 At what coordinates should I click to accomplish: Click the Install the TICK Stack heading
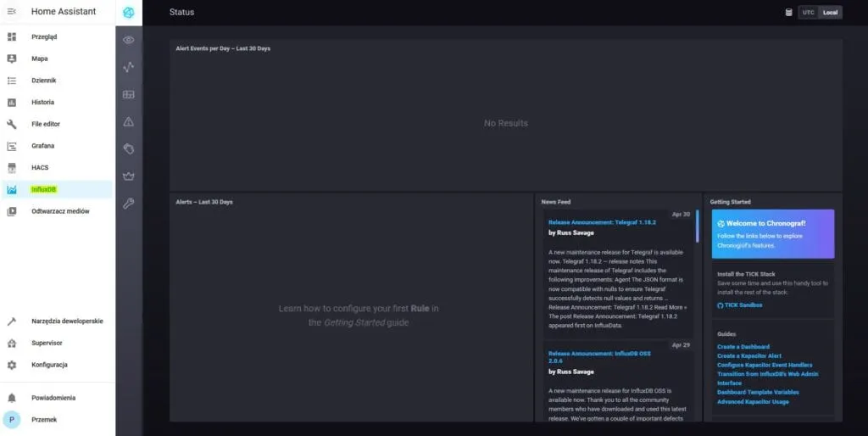coord(746,274)
